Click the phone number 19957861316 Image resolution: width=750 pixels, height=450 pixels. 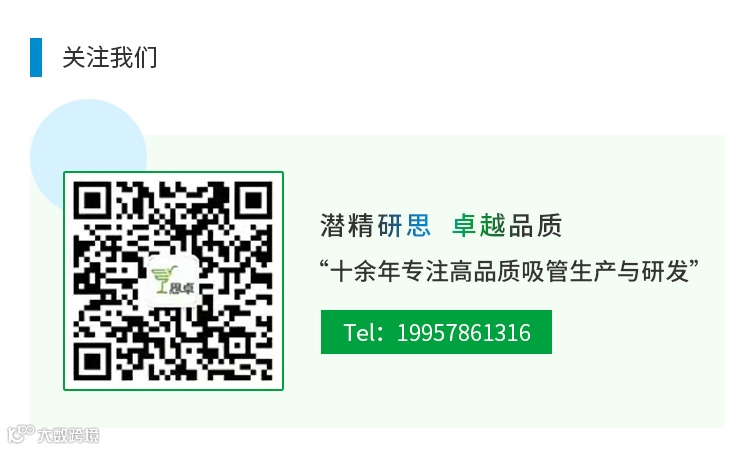pos(463,332)
